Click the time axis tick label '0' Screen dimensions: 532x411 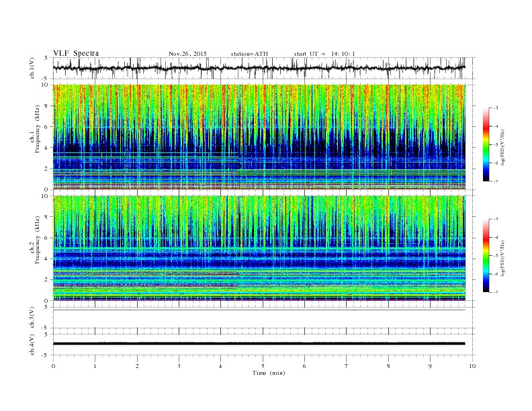[x=53, y=366]
